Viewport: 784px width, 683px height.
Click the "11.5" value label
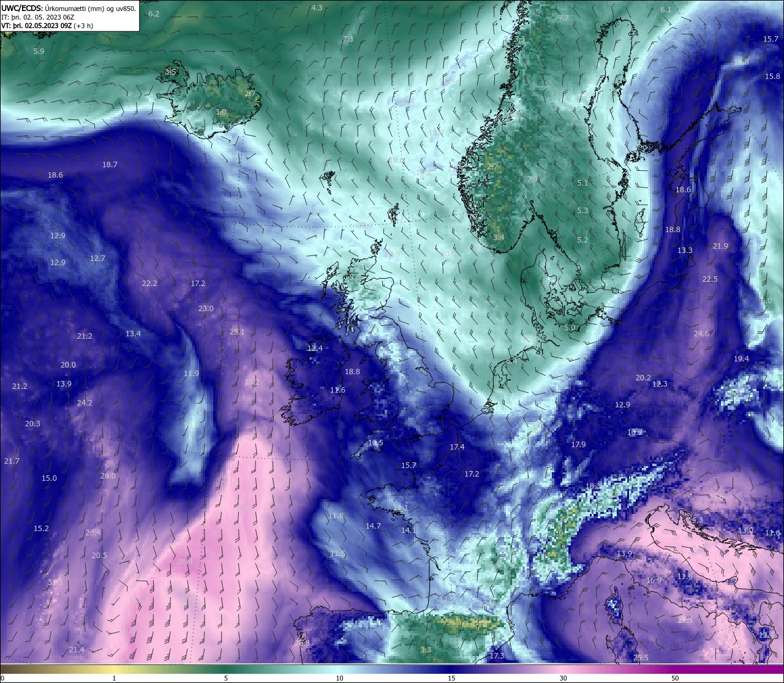point(338,554)
